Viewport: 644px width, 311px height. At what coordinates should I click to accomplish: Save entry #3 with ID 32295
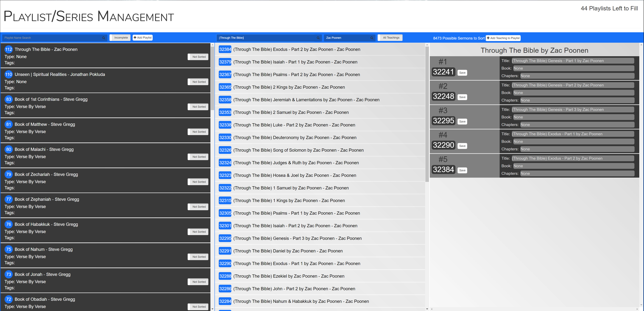[x=462, y=122]
